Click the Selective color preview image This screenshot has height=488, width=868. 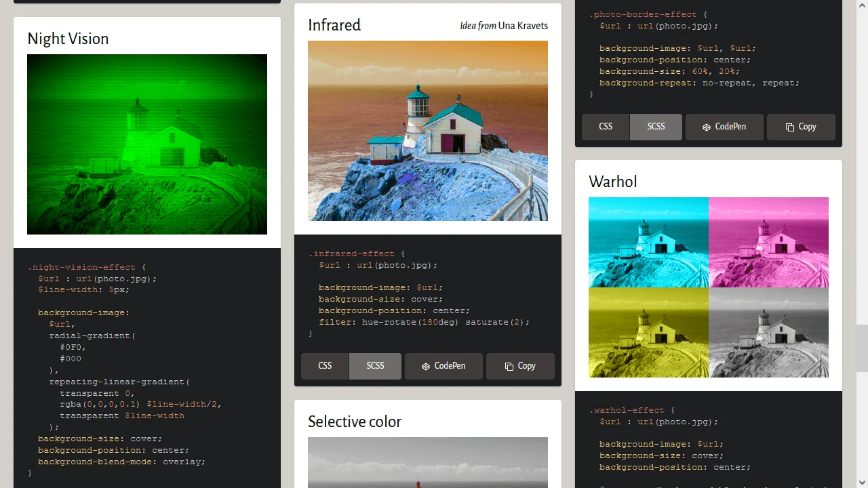[428, 462]
